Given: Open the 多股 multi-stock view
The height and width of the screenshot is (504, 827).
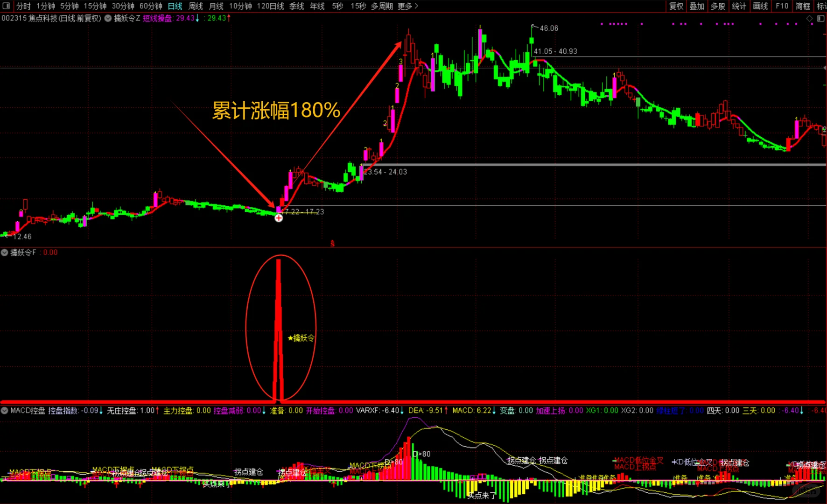Looking at the screenshot, I should tap(718, 6).
